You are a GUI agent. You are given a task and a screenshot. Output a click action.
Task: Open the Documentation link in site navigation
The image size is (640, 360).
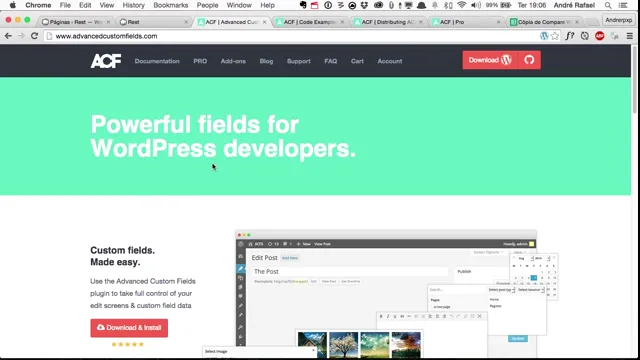(157, 61)
